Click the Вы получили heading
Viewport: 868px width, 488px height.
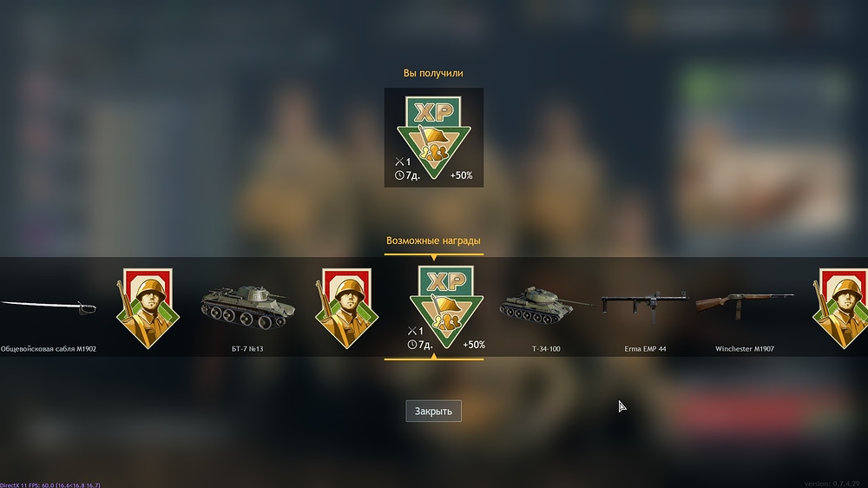[x=433, y=73]
